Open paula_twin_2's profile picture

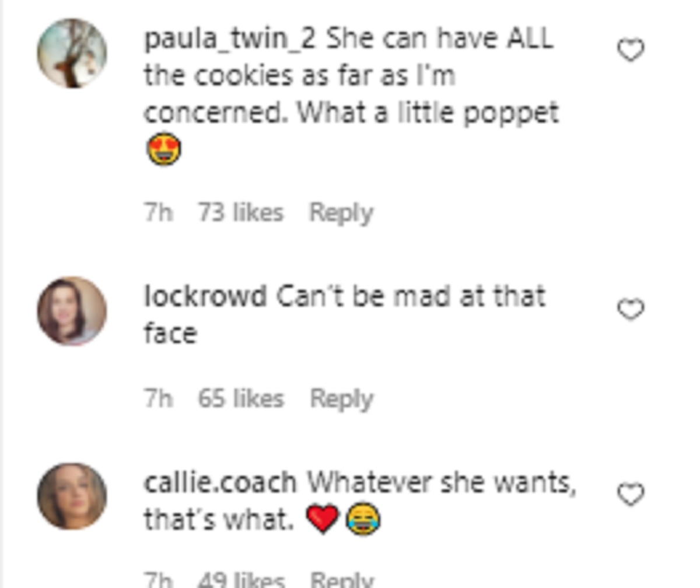(72, 53)
